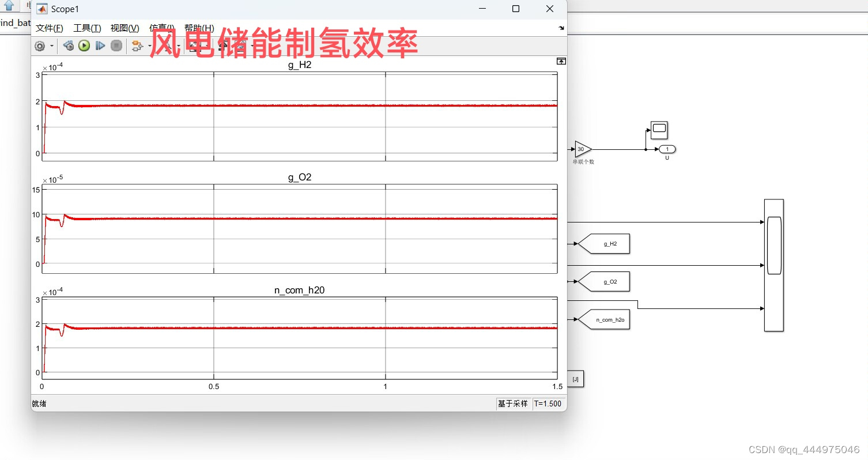
Task: Close the Scope1 window
Action: tap(550, 9)
